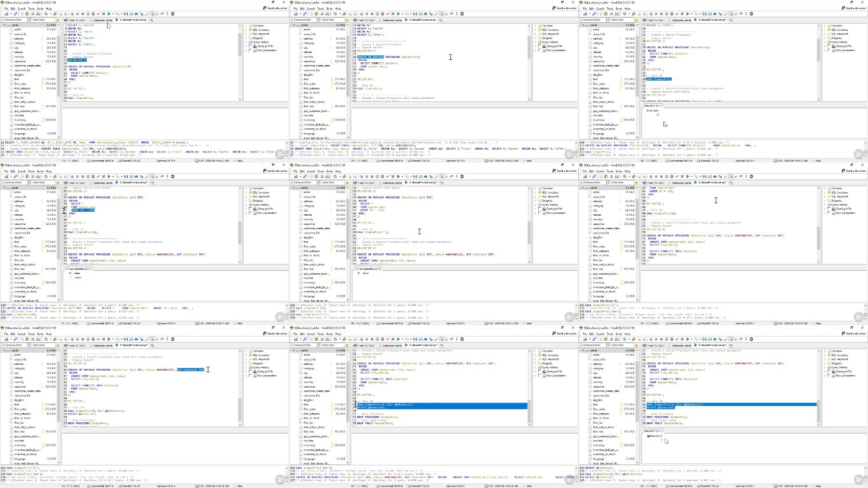This screenshot has height=488, width=868.
Task: Click Execute SQL arrow in bottom-center frame
Action: [398, 339]
